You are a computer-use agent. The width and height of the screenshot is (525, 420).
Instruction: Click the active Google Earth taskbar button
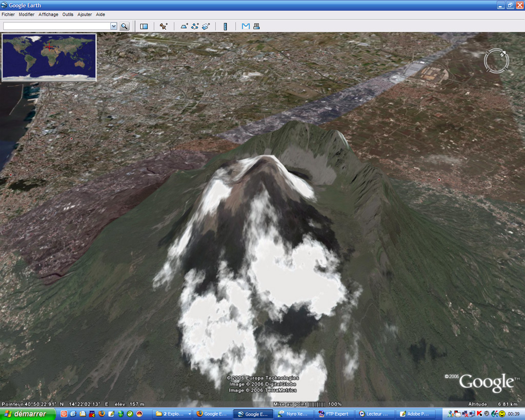point(253,414)
